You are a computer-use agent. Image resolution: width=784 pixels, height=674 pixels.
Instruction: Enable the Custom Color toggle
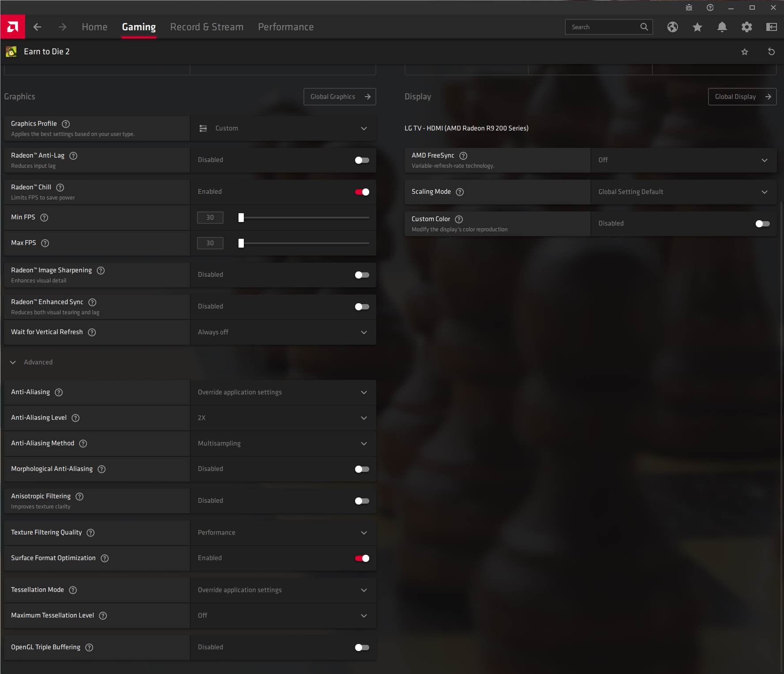point(763,224)
